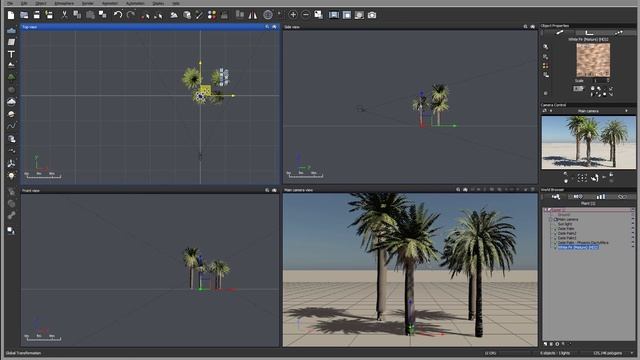Viewport: 640px width, 360px height.
Task: Click the camera render icon in top toolbar
Action: coord(372,15)
